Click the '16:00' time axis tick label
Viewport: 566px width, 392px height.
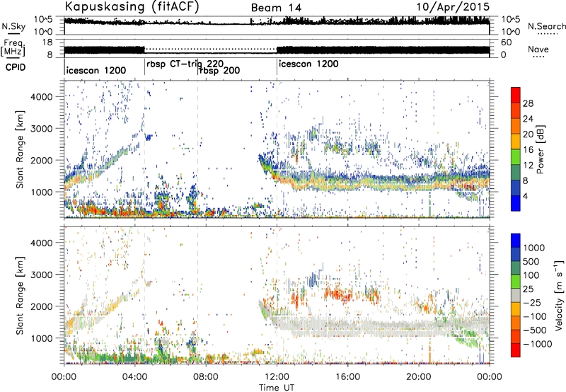point(347,377)
